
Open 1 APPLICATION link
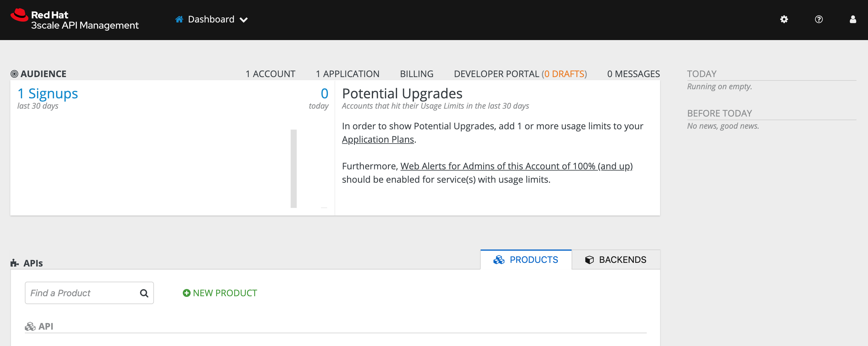pos(347,73)
